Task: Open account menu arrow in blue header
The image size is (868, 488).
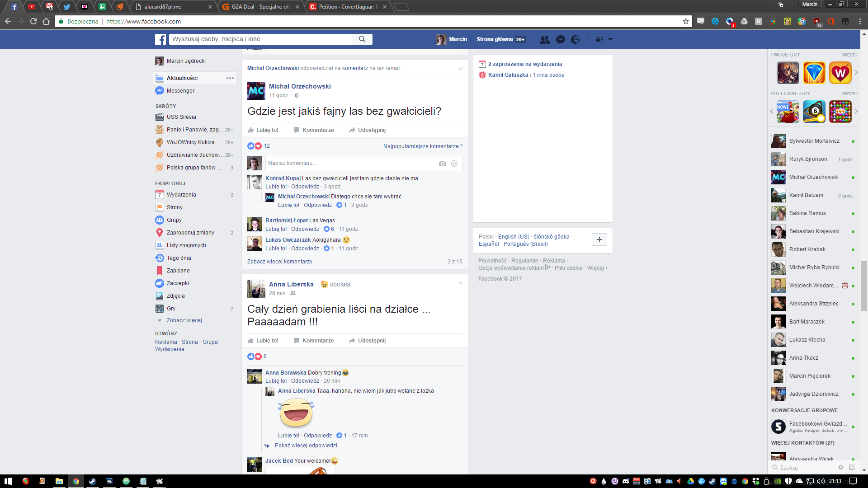Action: pos(610,39)
